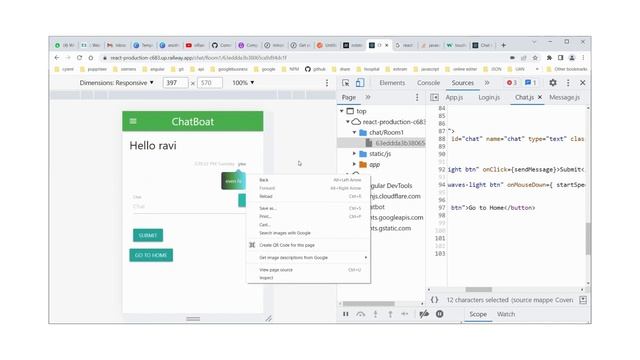This screenshot has height=360, width=640.
Task: Toggle the file navigator sidebar icon
Action: [x=434, y=97]
